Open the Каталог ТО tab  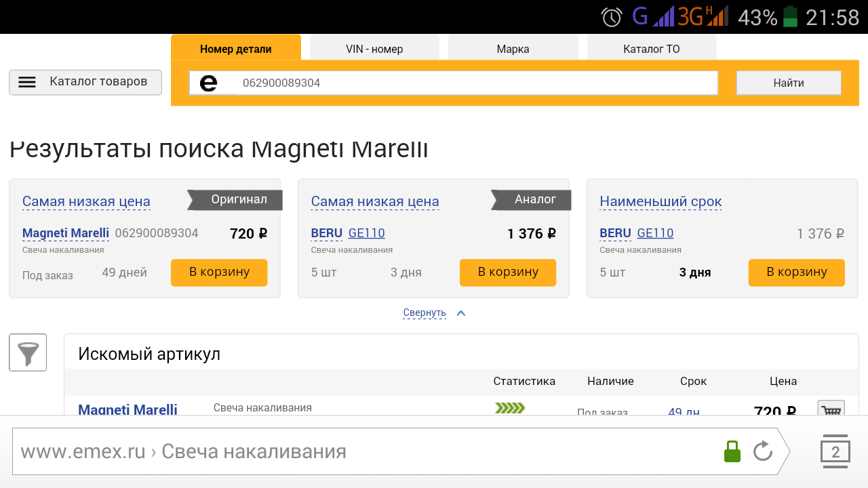(652, 49)
